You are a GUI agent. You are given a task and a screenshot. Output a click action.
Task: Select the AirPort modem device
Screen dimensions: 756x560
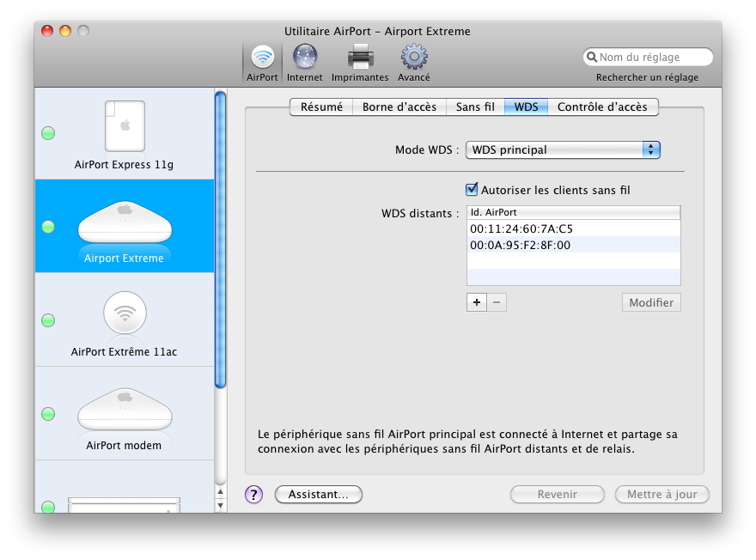point(125,413)
